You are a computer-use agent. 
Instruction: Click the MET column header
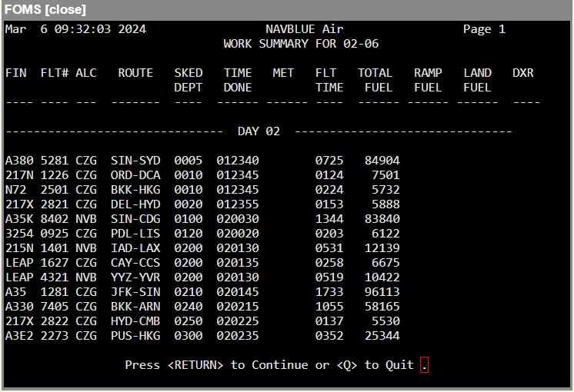[283, 73]
